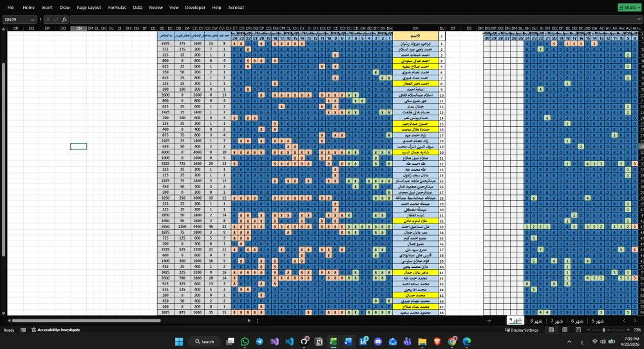This screenshot has height=349, width=644.
Task: Click the taskbar Search box
Action: pos(204,342)
